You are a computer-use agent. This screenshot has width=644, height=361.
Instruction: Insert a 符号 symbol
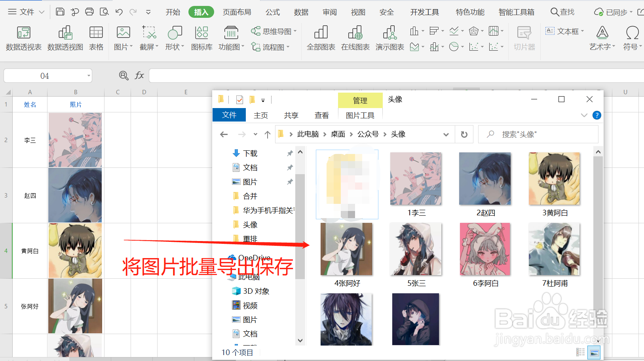coord(632,38)
